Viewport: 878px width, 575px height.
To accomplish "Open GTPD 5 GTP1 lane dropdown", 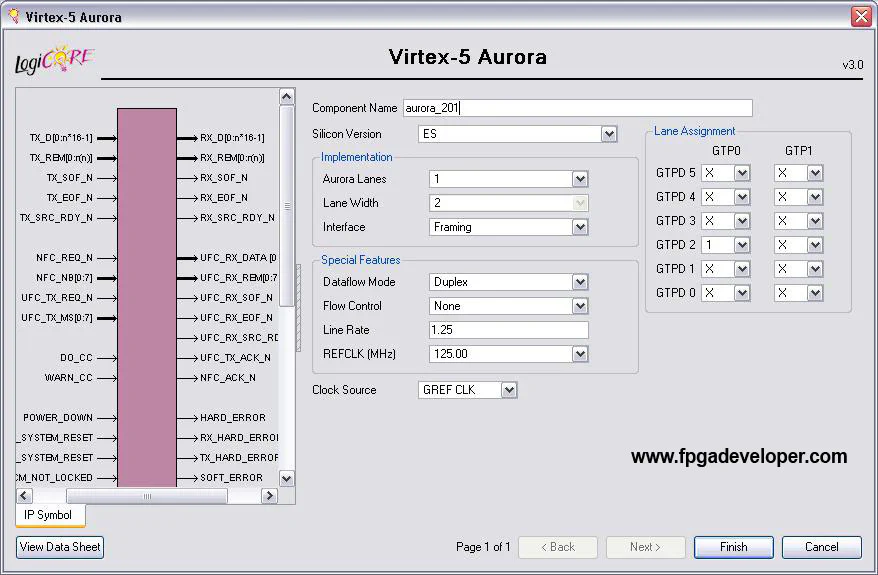I will (x=815, y=173).
